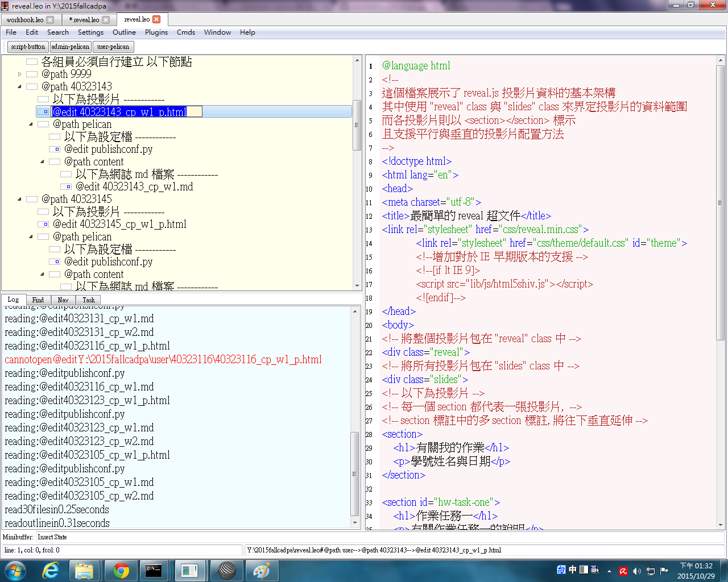Screen dimensions: 728x582
Task: Click the Action Center flag icon
Action: click(664, 571)
